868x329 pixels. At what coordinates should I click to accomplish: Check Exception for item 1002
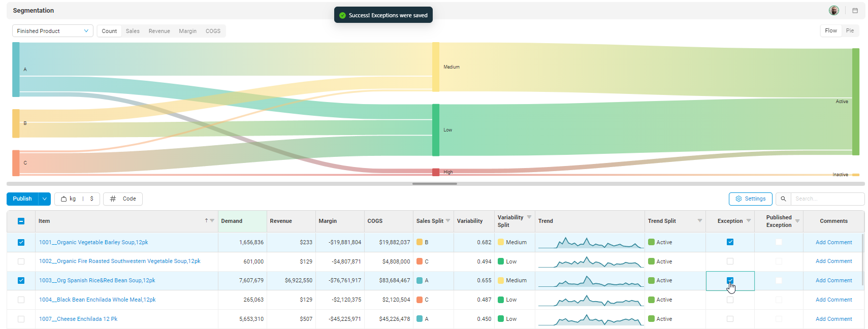pyautogui.click(x=730, y=261)
